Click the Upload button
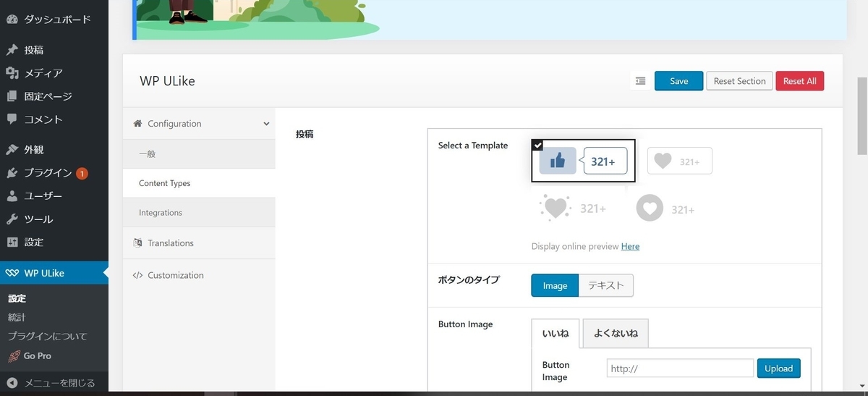Image resolution: width=868 pixels, height=396 pixels. click(779, 368)
